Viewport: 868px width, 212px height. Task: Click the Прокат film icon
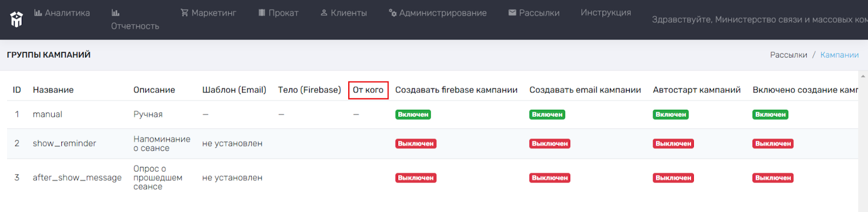tap(262, 13)
